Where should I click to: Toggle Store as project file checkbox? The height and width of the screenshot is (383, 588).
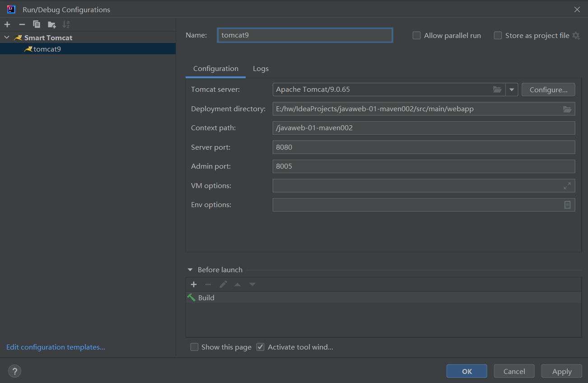tap(498, 36)
